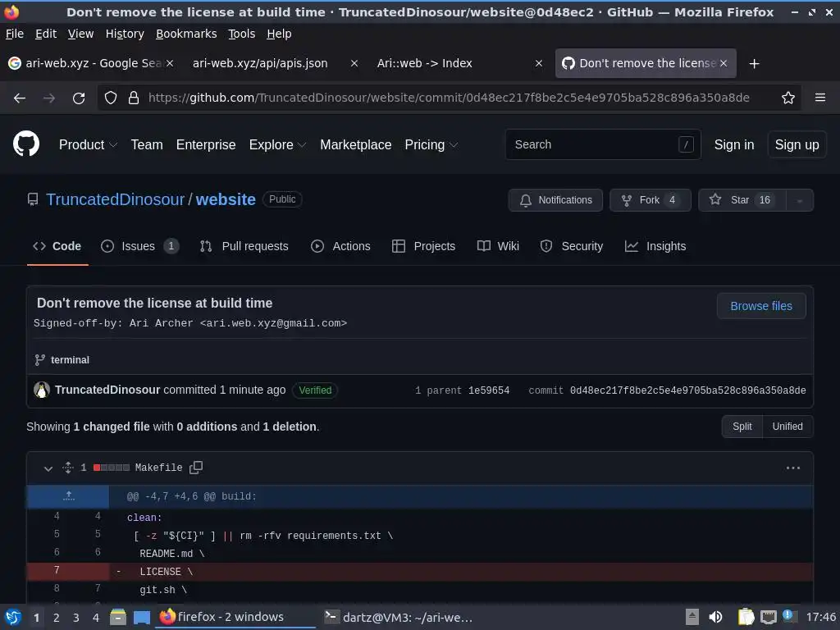Open the Actions tab
The height and width of the screenshot is (630, 840).
pyautogui.click(x=340, y=246)
